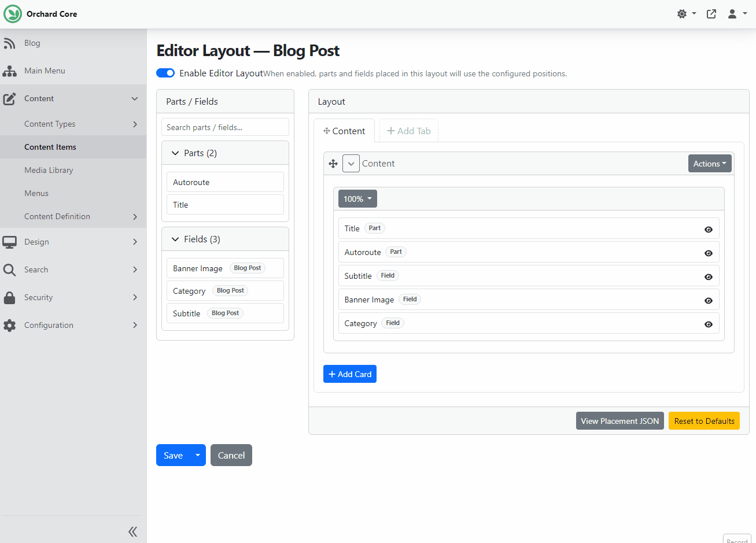Screen dimensions: 756x543
Task: Toggle visibility of Autoroute part
Action: tap(709, 253)
